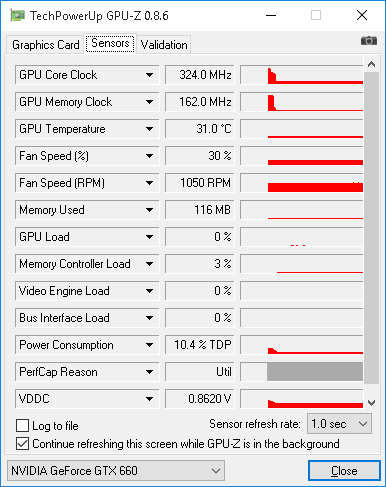
Task: Select the Sensors tab
Action: 110,43
